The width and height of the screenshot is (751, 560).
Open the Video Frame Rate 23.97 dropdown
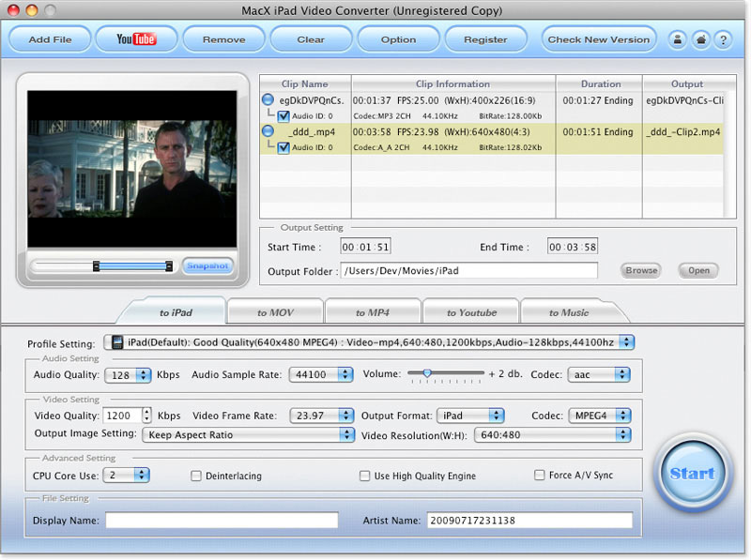click(x=322, y=416)
